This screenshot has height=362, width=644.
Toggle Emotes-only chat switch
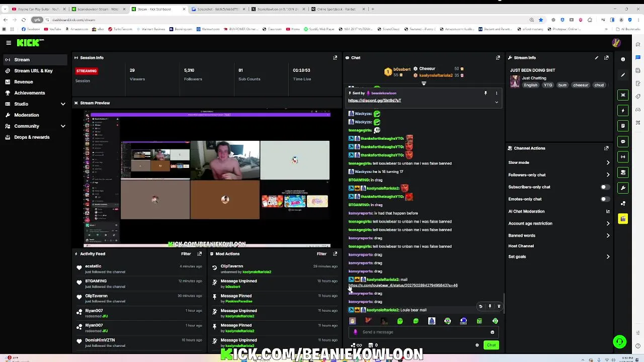coord(605,199)
